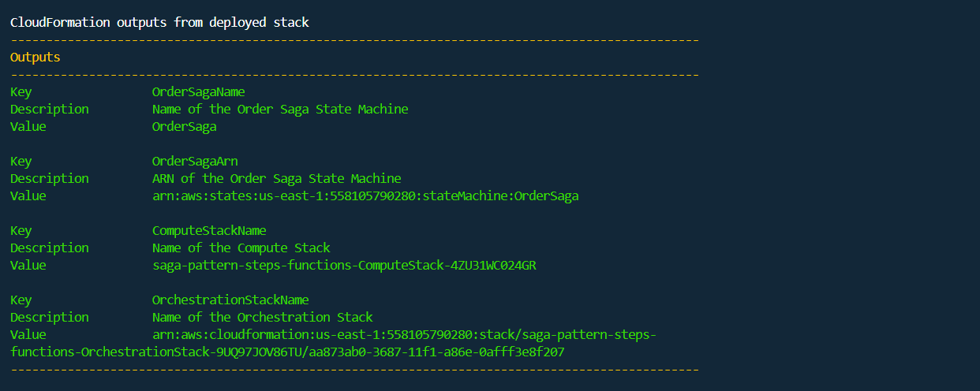This screenshot has height=391, width=980.
Task: Click the OrderSagaArn key text
Action: click(x=195, y=162)
